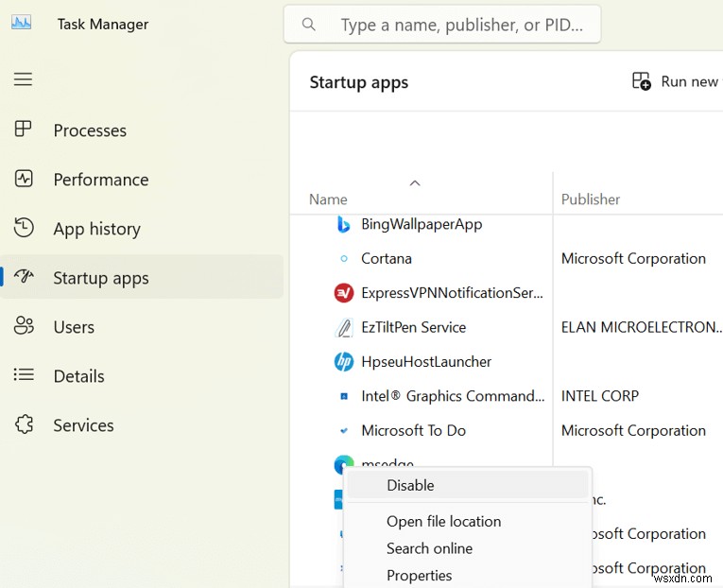Click the Task Manager title text
Screen dimensions: 723x588
coord(103,24)
